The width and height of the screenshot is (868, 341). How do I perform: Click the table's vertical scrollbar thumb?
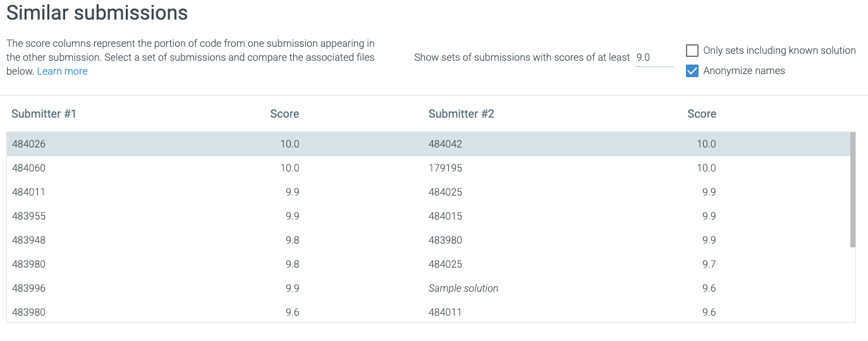853,190
